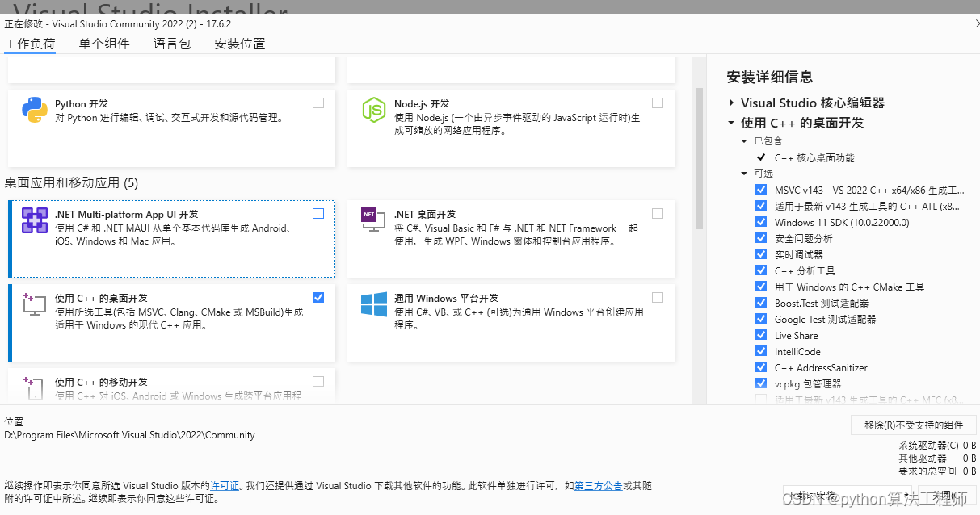Uncheck the Windows 11 SDK (10.0.22000.0) option
The width and height of the screenshot is (980, 515).
[761, 222]
